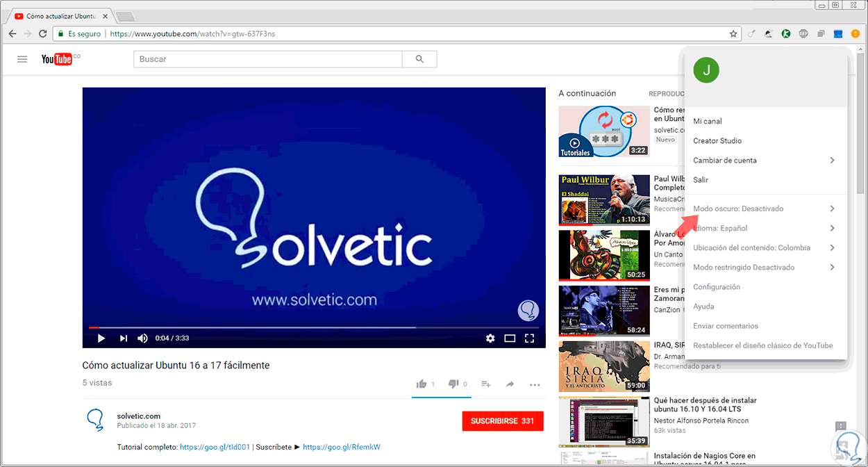Image resolution: width=868 pixels, height=467 pixels.
Task: Switch to theater mode
Action: [x=510, y=338]
